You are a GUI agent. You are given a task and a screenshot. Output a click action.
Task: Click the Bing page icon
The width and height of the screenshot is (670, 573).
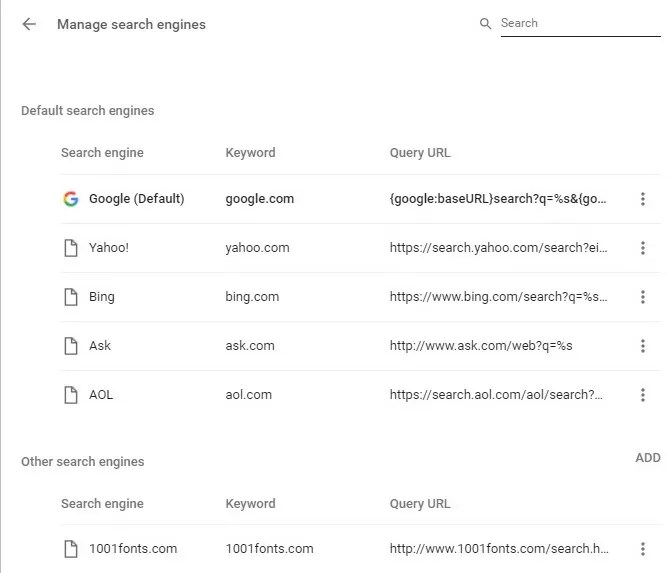[71, 297]
